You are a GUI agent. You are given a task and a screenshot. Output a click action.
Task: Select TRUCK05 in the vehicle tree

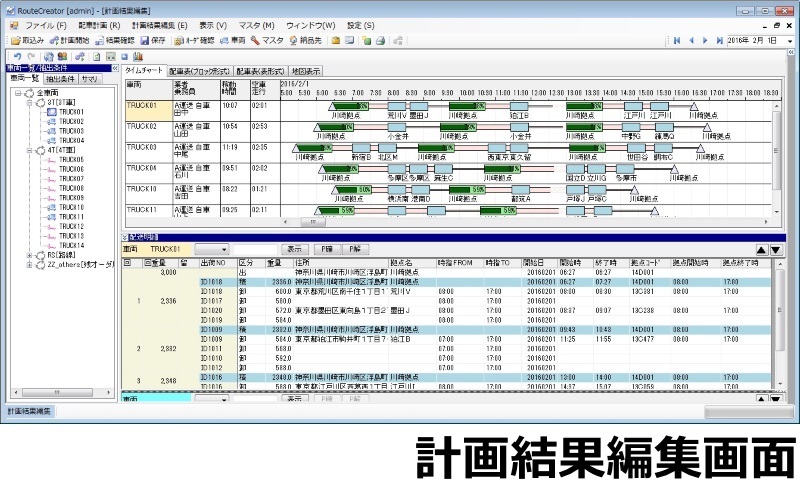[71, 160]
